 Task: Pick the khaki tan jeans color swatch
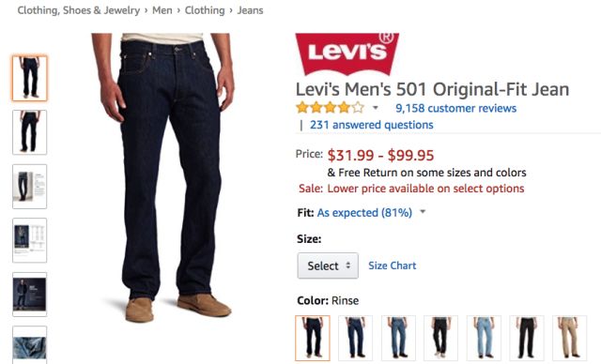coord(570,338)
